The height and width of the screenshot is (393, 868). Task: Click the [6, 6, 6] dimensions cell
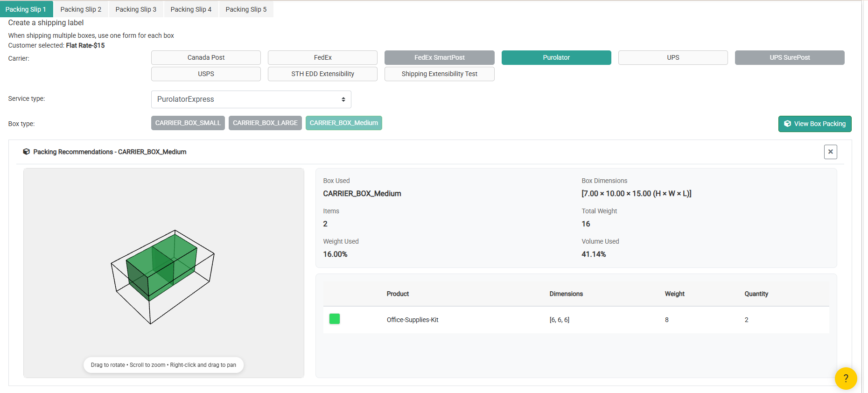pyautogui.click(x=560, y=320)
